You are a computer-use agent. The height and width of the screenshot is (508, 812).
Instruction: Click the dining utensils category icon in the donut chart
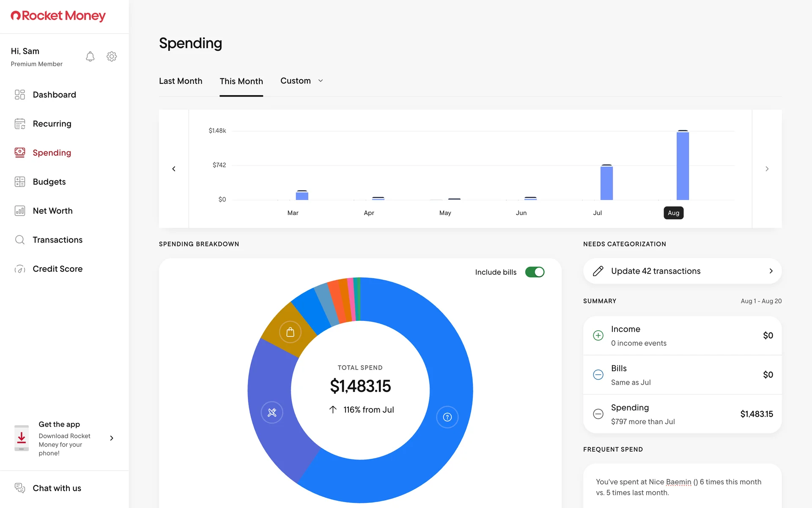click(272, 412)
